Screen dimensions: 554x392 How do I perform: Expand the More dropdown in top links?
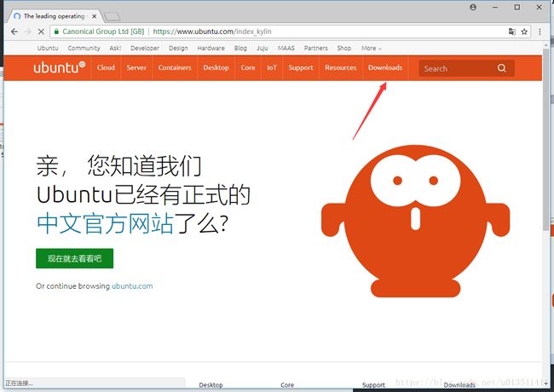(372, 48)
